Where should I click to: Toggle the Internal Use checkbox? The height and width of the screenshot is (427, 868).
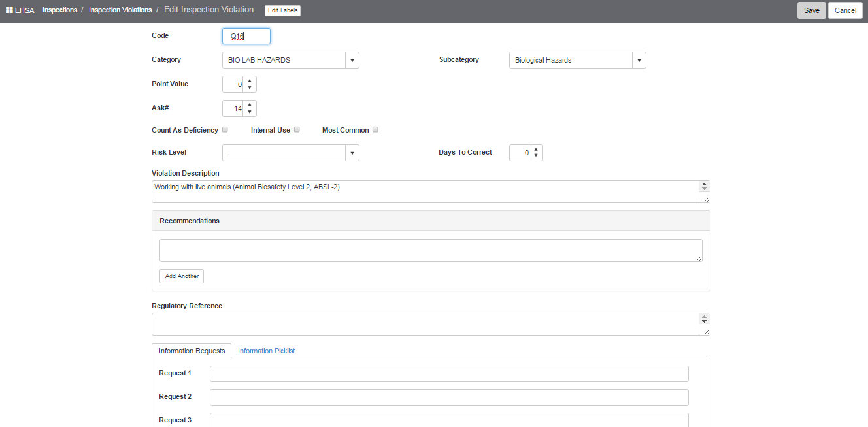click(x=297, y=129)
